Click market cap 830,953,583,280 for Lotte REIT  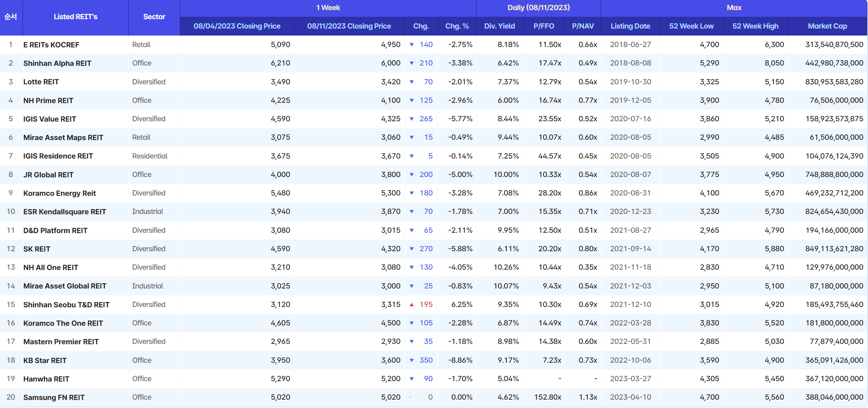(834, 82)
